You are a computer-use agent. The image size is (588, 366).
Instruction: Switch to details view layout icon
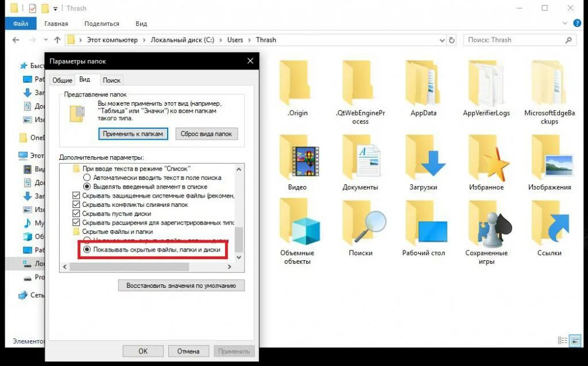coord(563,341)
